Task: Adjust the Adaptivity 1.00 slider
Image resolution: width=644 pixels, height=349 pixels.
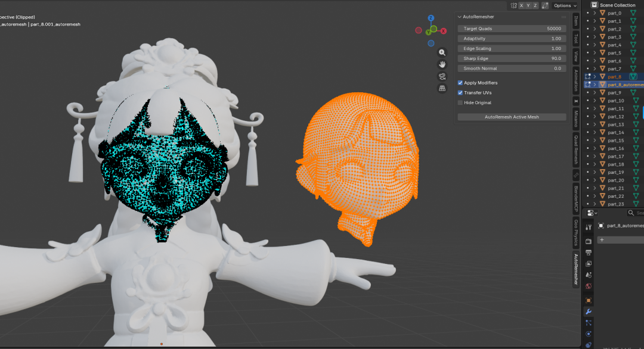Action: (512, 39)
